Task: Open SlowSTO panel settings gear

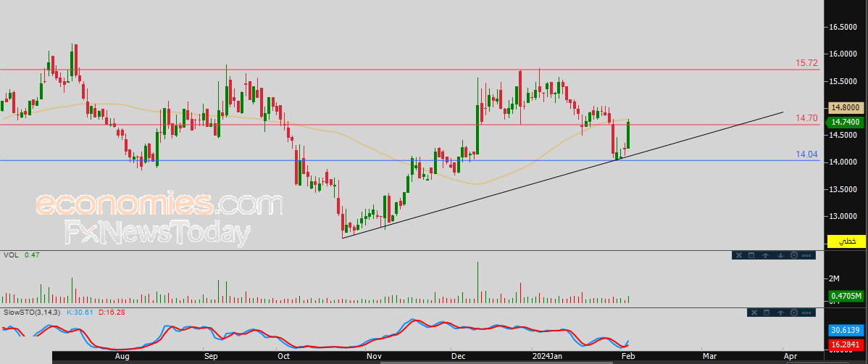Action: tap(794, 313)
